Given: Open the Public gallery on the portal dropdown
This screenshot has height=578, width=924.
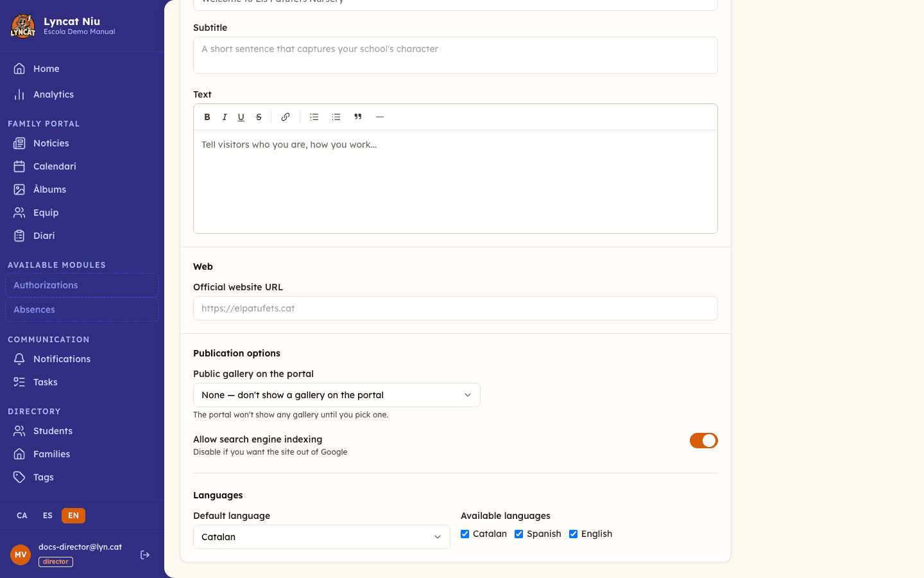Looking at the screenshot, I should tap(337, 395).
